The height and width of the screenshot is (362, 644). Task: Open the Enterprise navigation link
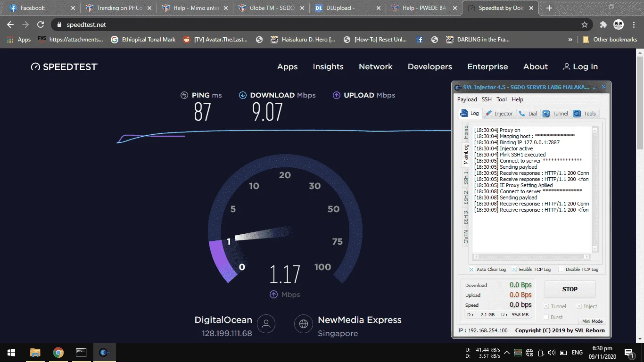coord(487,67)
